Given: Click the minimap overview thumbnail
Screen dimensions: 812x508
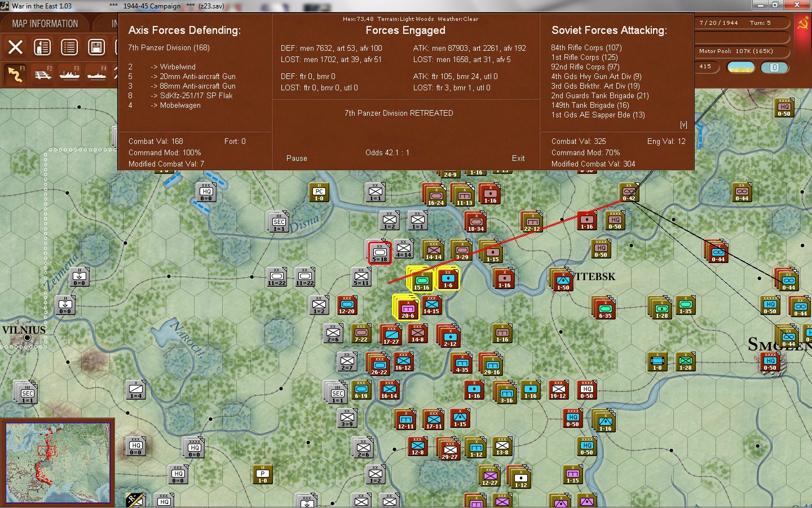Looking at the screenshot, I should tap(58, 462).
